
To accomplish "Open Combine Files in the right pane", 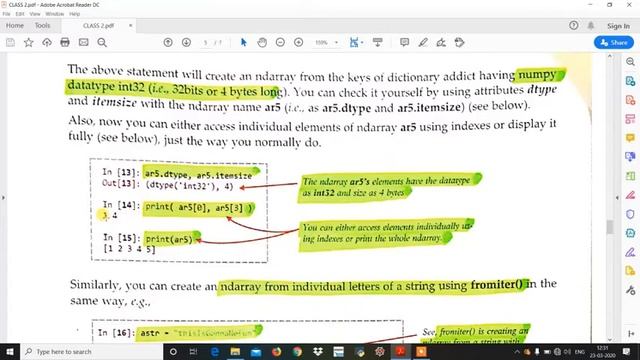I will pos(630,157).
